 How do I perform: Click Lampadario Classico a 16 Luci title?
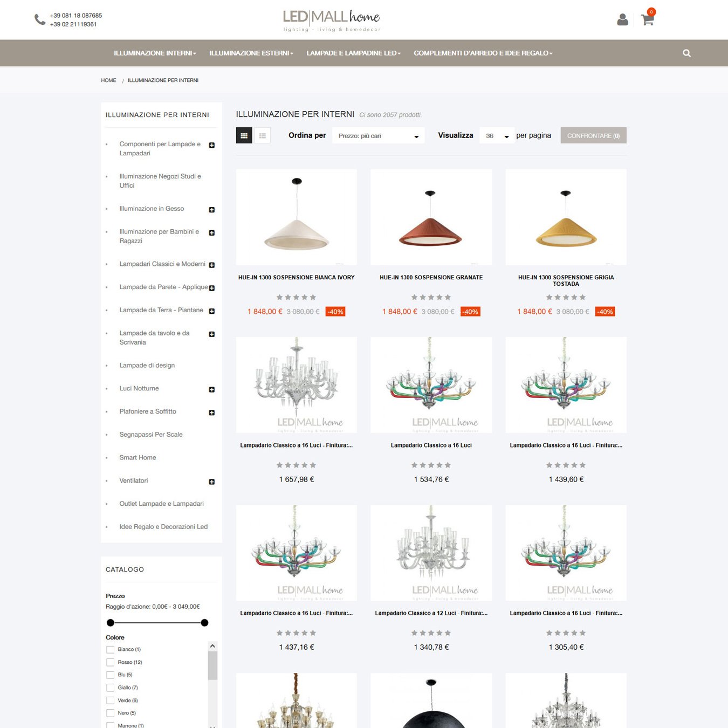pyautogui.click(x=431, y=445)
